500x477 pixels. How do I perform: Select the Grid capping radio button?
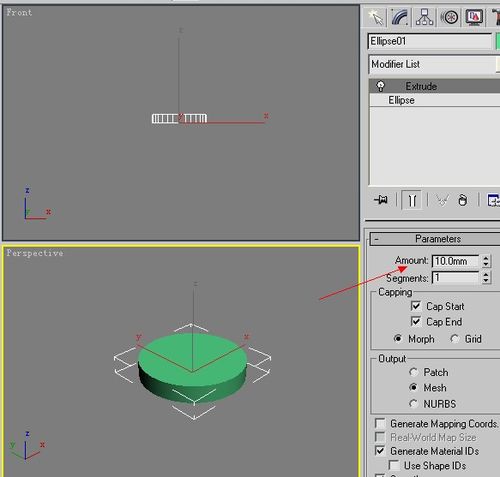[454, 339]
